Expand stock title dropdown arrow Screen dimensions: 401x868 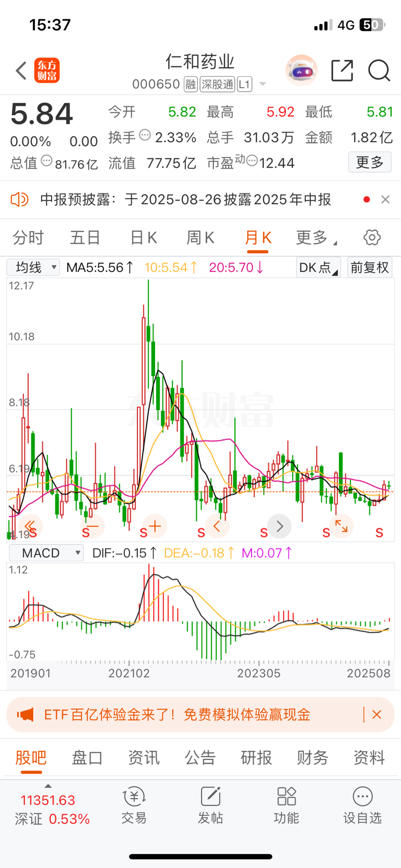263,84
